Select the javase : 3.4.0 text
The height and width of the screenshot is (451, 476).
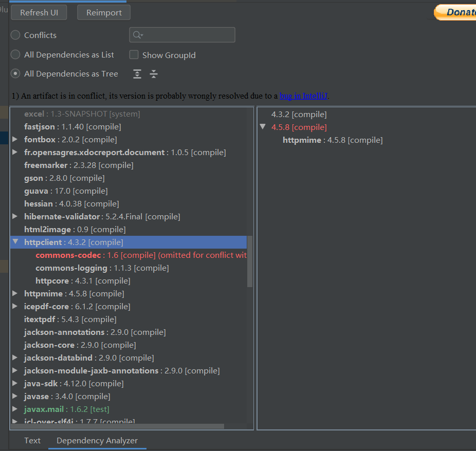(x=67, y=396)
